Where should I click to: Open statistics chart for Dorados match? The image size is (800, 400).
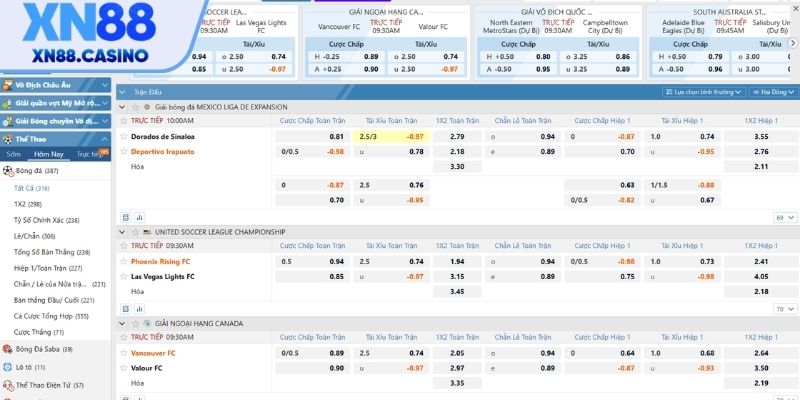[138, 217]
